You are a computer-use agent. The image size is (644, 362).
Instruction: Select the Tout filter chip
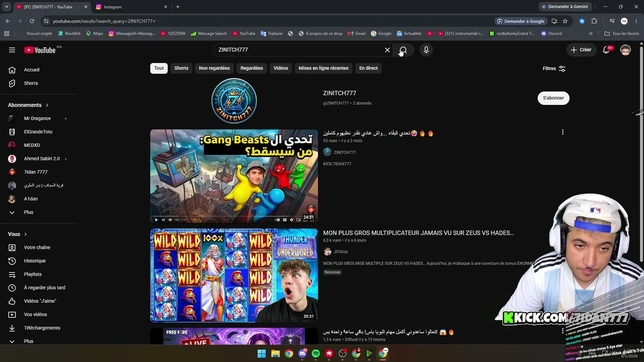tap(159, 68)
